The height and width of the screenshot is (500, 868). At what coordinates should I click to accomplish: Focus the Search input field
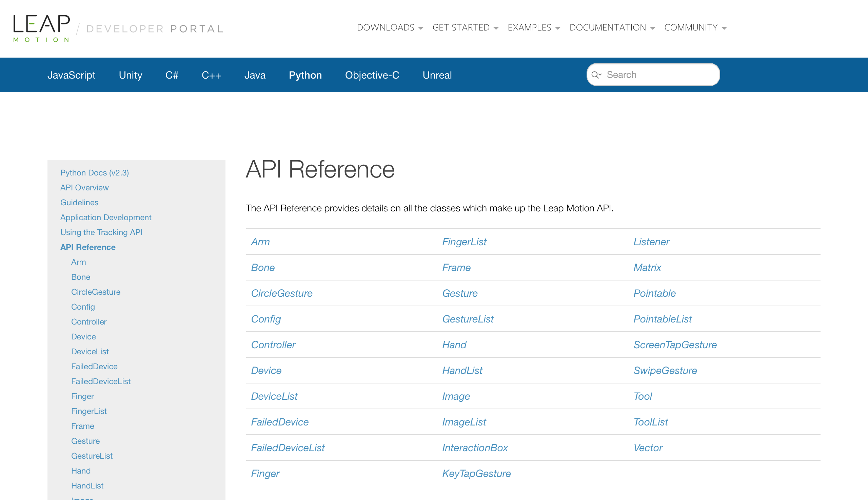(660, 75)
